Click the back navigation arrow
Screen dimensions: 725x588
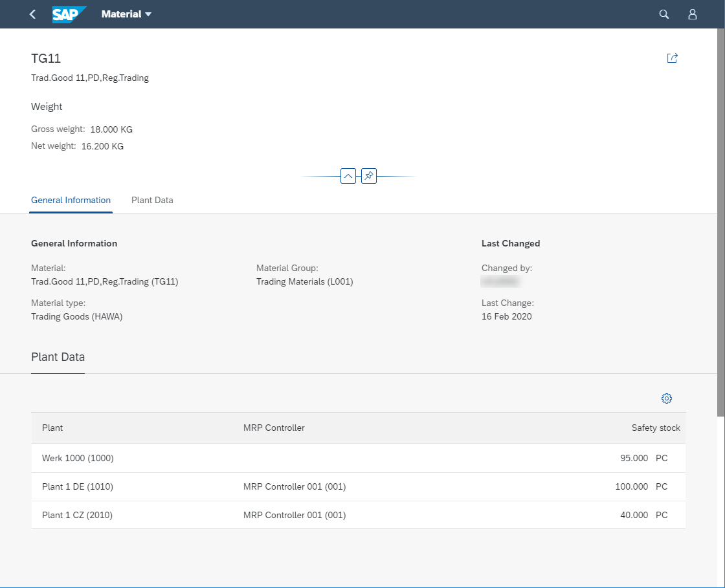click(x=32, y=14)
